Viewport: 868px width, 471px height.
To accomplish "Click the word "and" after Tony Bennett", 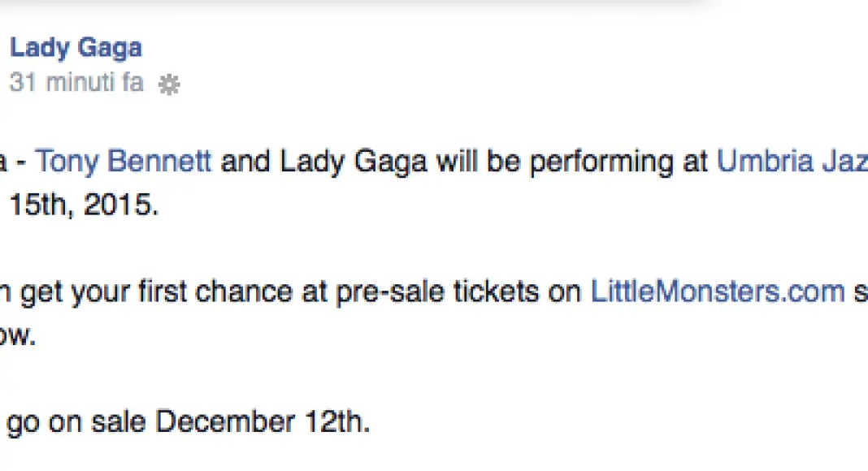I will [x=245, y=162].
